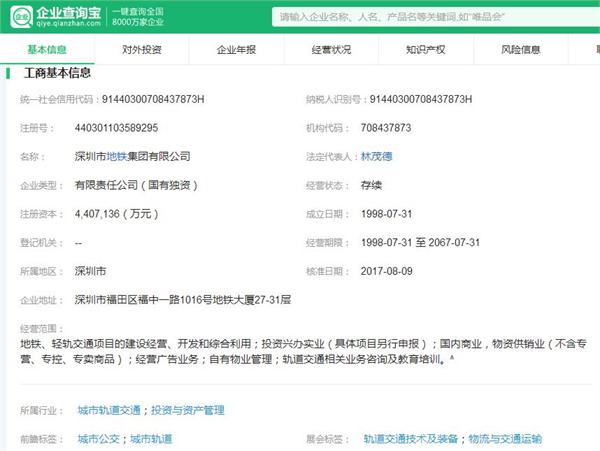
Task: Focus the company name search field
Action: 435,17
